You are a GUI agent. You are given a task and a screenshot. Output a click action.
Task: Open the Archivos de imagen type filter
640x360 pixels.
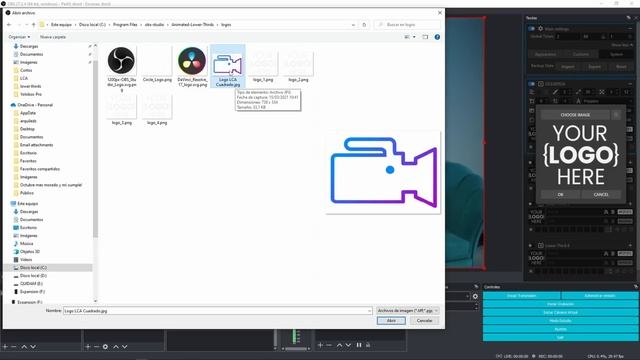(407, 311)
